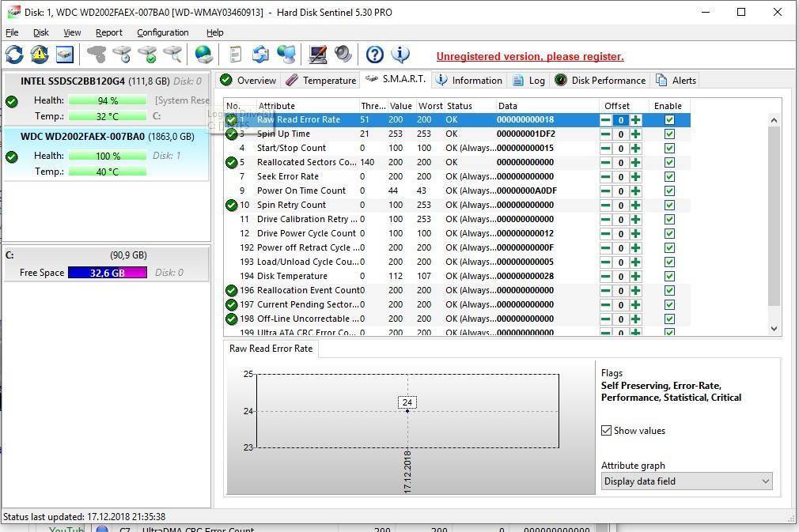Increase offset for Spin Up Time with plus
Viewport: 799px width, 532px height.
(635, 134)
